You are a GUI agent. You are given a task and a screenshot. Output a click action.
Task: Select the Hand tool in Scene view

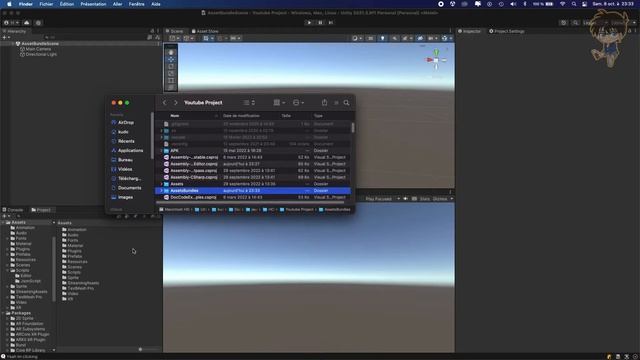pos(171,52)
